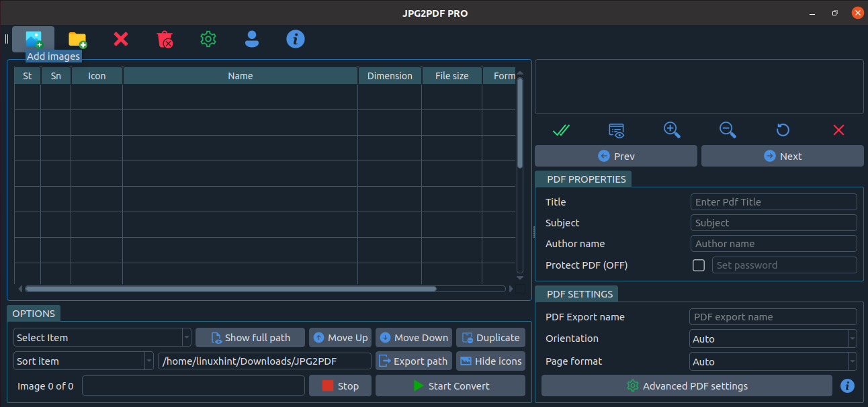Open the Sort item dropdown

[83, 361]
